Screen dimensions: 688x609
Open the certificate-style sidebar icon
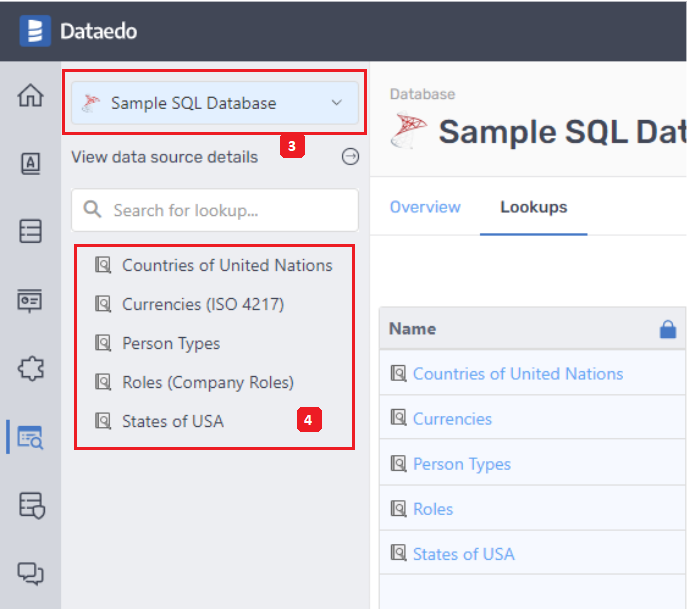[x=31, y=300]
